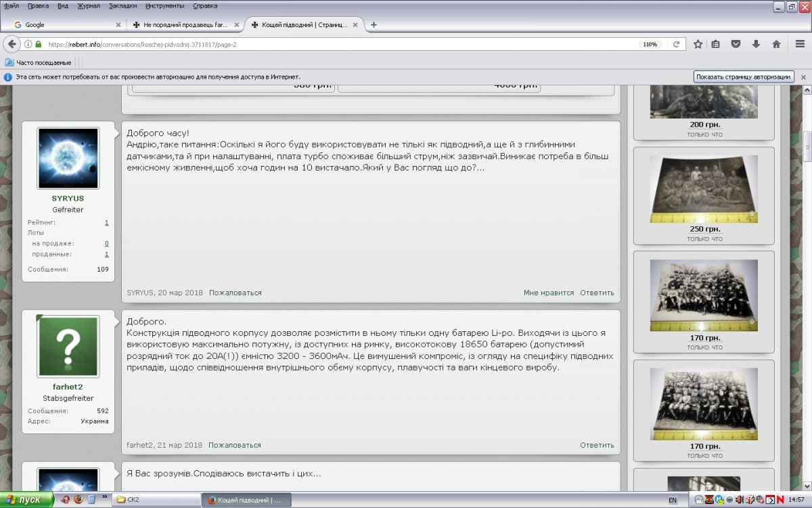Screen dimensions: 812x508
Task: Report farhet2 post with 'Пожаловаться'
Action: point(234,446)
